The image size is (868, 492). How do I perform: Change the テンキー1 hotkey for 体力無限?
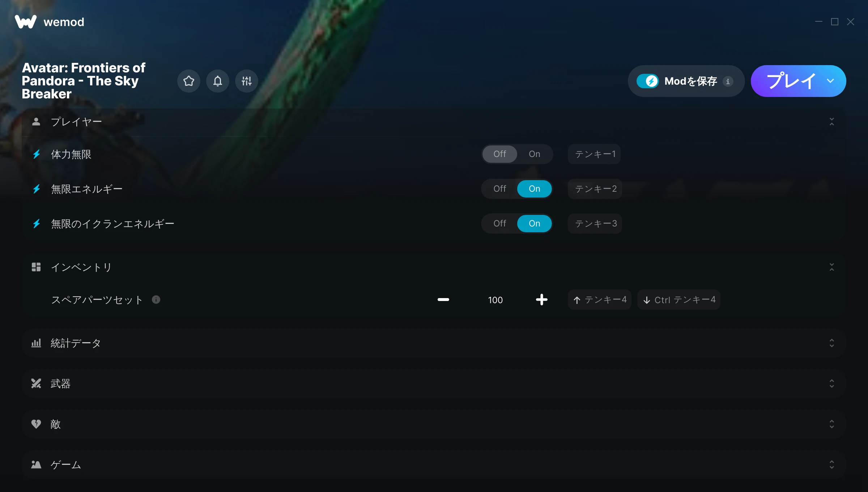point(594,154)
